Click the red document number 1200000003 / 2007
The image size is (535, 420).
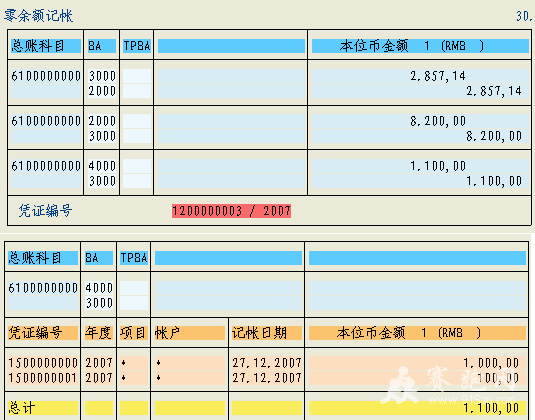(x=231, y=211)
